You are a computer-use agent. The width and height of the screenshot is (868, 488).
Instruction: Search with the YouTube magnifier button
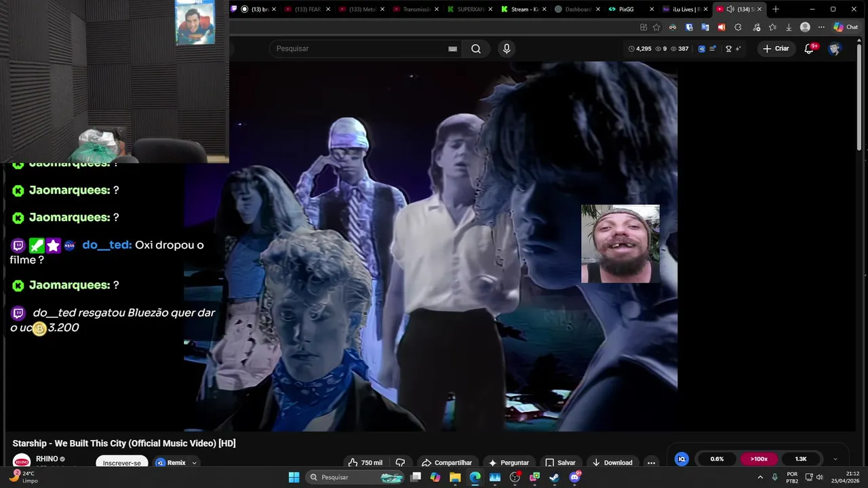click(x=476, y=49)
